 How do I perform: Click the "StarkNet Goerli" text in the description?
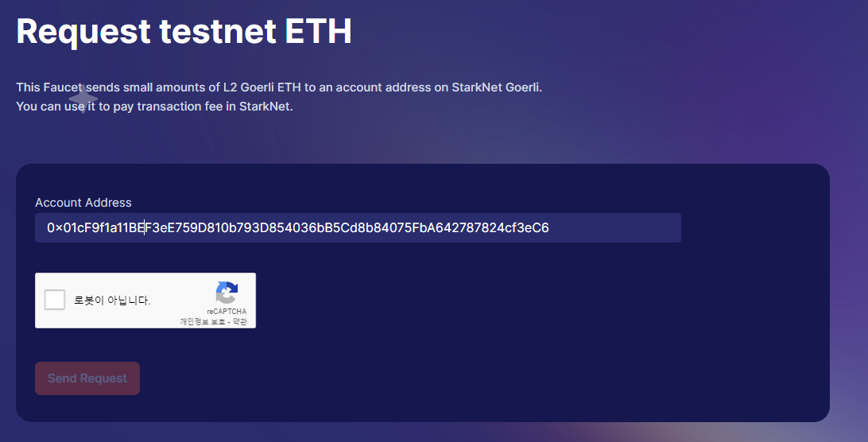496,87
